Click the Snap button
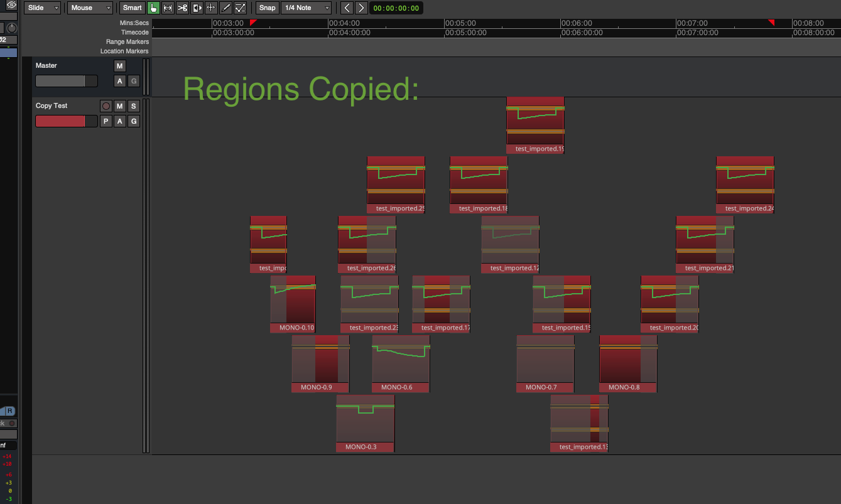This screenshot has height=504, width=841. click(267, 8)
